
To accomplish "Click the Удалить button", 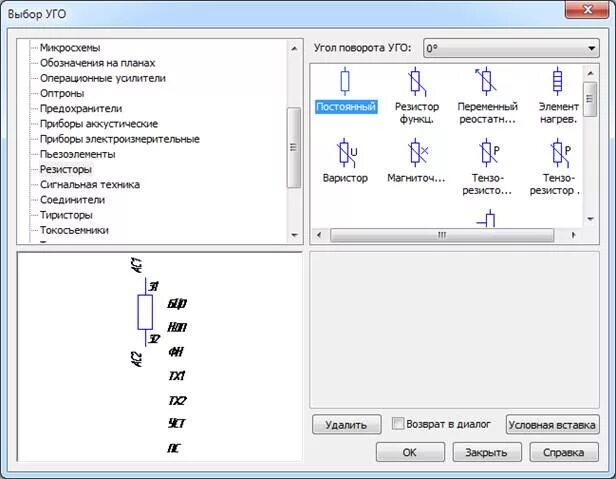I will click(346, 424).
